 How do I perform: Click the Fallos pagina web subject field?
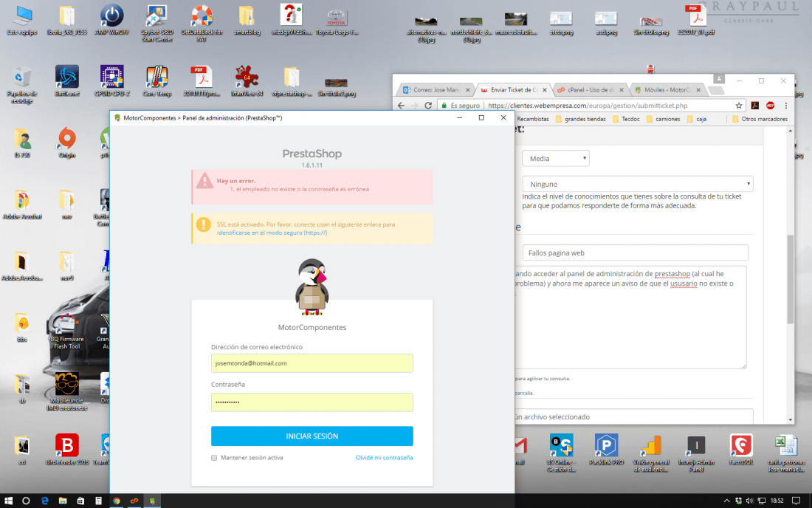[x=635, y=253]
